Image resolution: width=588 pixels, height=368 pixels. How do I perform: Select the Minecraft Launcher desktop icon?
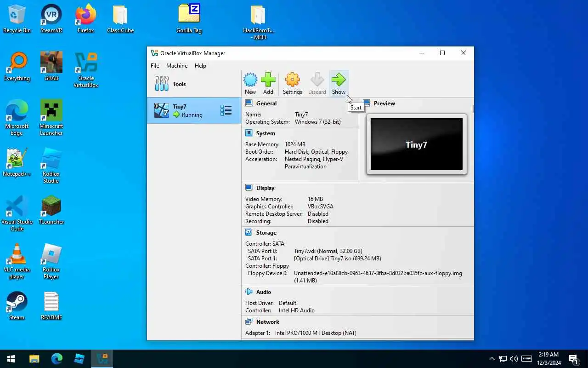[51, 118]
